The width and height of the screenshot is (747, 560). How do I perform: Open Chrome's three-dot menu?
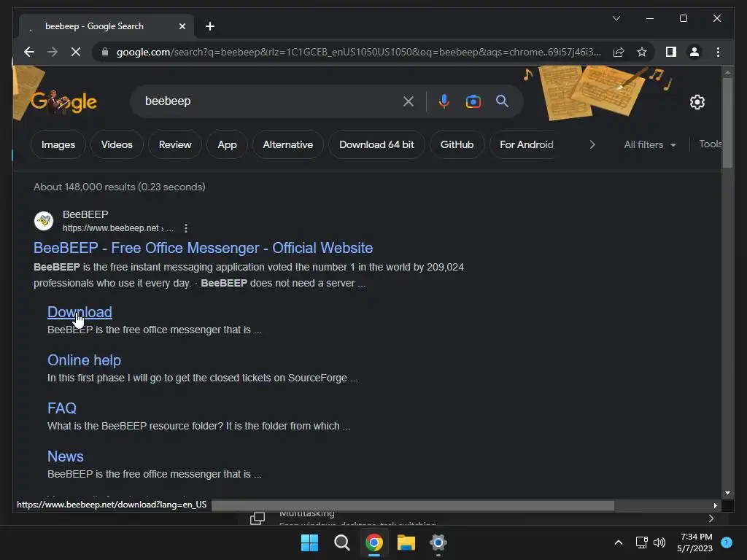(718, 52)
